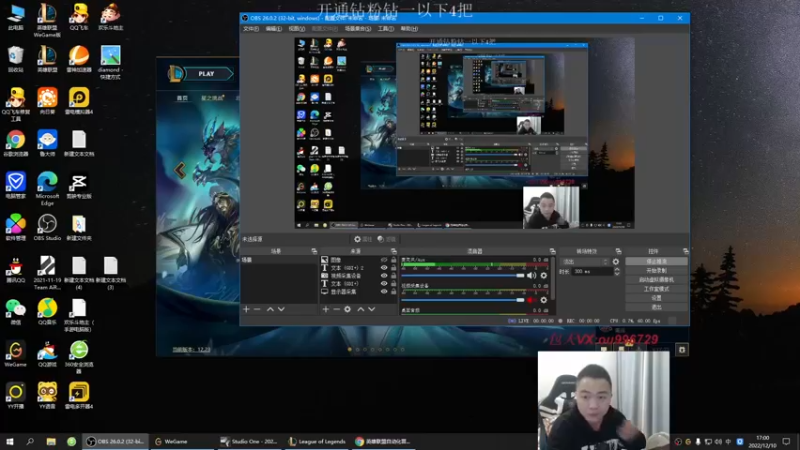This screenshot has height=450, width=800.
Task: Pop out the Audio Mixer dock panel
Action: (553, 251)
